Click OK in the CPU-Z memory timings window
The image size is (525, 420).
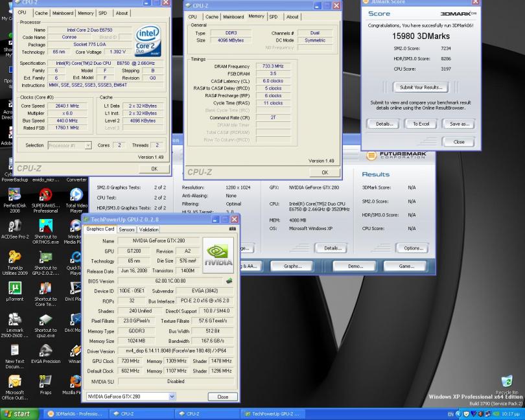tap(325, 172)
